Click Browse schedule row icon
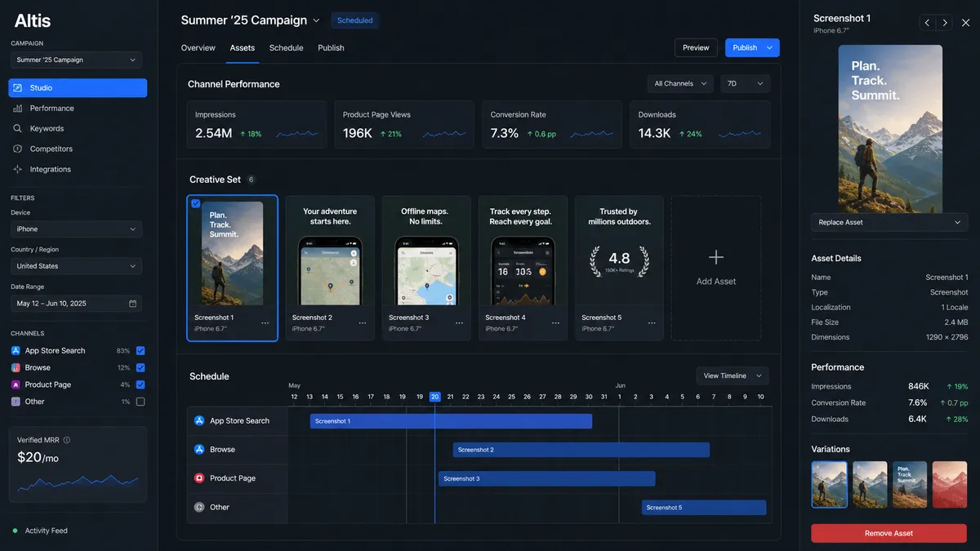This screenshot has width=980, height=551. (x=199, y=450)
